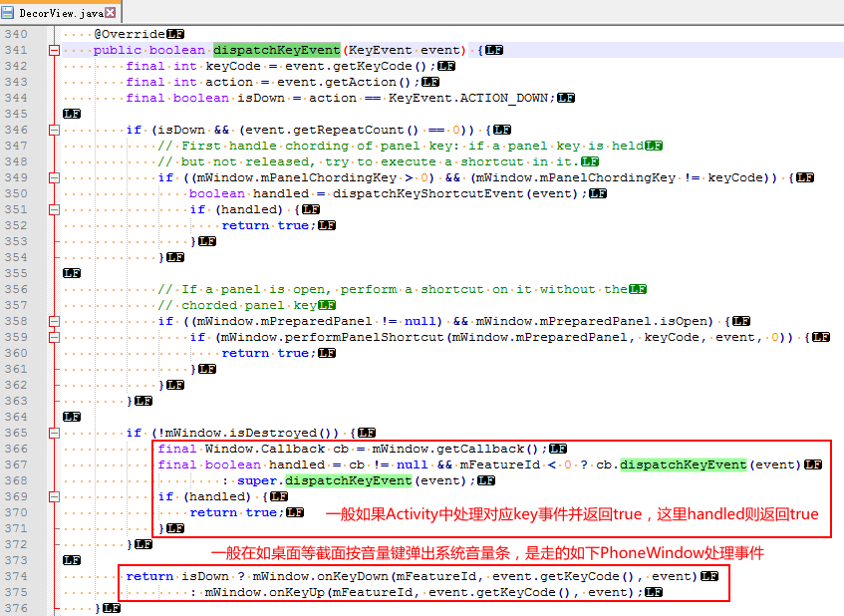The image size is (844, 616).
Task: Close the DecorView.java tab
Action: click(x=110, y=12)
